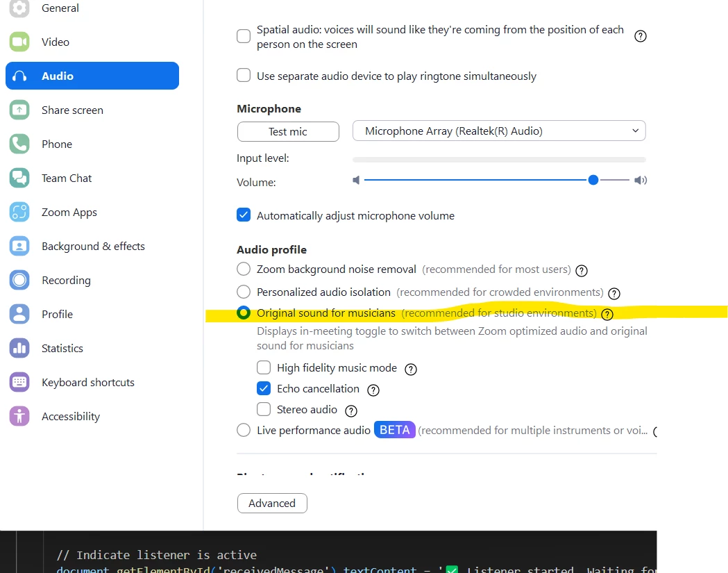Enable Spatial audio checkbox
Viewport: 728px width, 573px height.
tap(244, 36)
